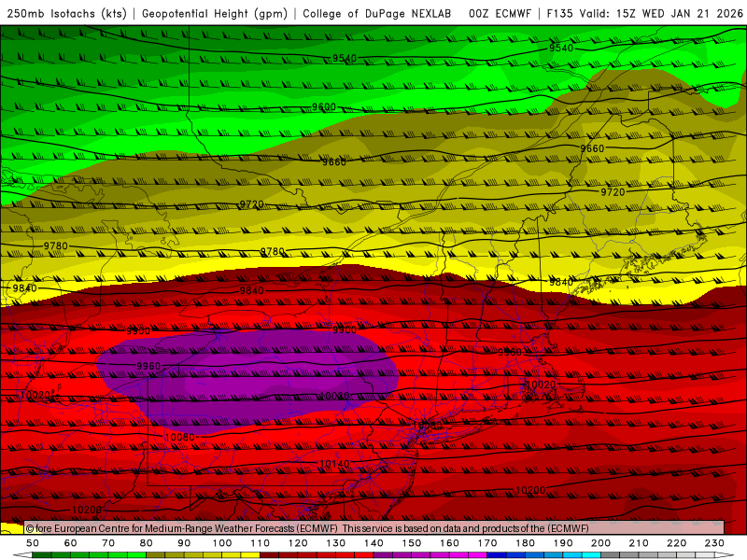Click the 10140 height contour label

click(x=334, y=464)
